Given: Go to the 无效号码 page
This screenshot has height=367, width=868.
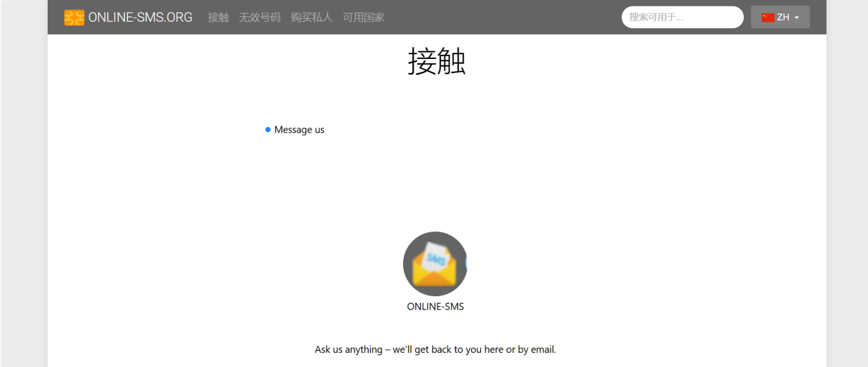Looking at the screenshot, I should (260, 18).
